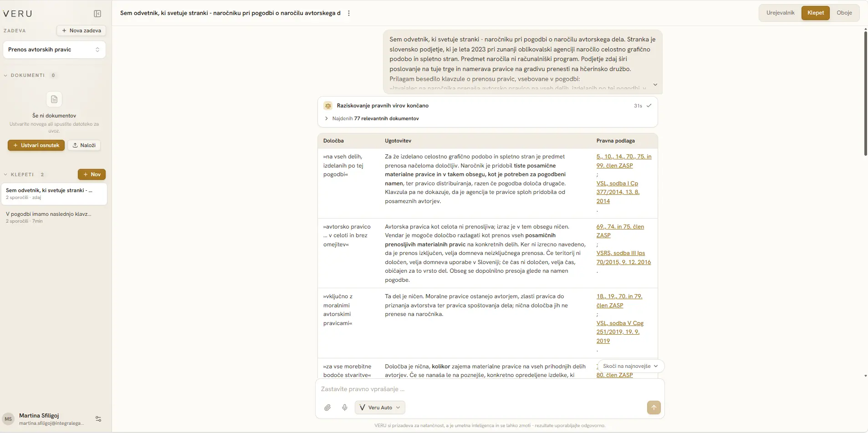Open VSL sodba I Cp 377/2014 link

[x=618, y=192]
